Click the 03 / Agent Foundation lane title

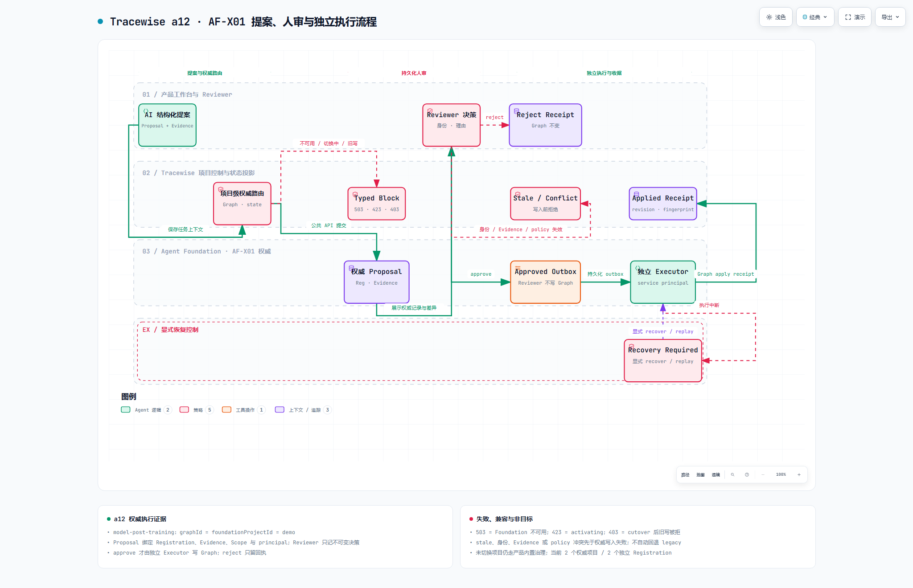206,251
